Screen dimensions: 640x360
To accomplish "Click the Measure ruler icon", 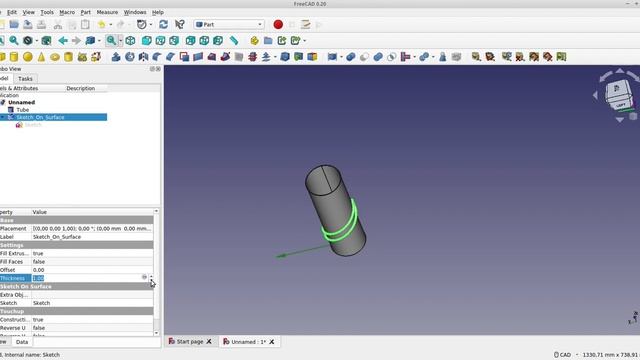I will 233,40.
